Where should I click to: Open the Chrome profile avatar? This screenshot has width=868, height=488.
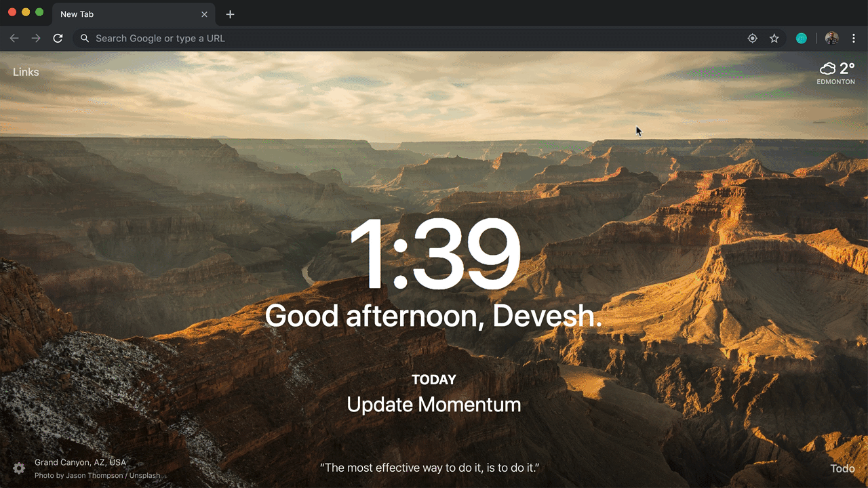click(x=832, y=39)
